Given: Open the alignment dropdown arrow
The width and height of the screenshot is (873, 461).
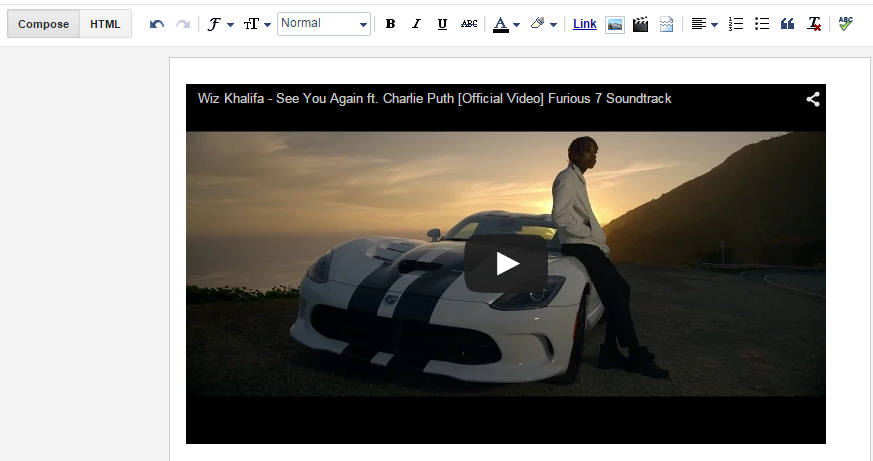Looking at the screenshot, I should (x=715, y=24).
